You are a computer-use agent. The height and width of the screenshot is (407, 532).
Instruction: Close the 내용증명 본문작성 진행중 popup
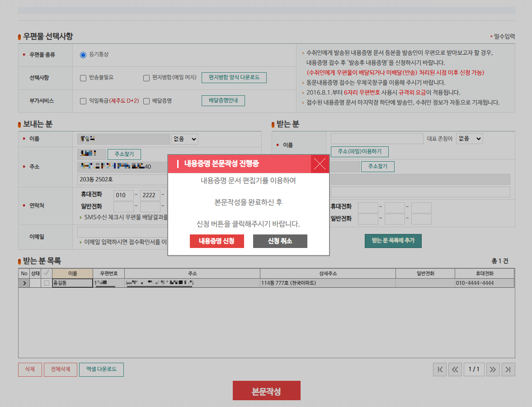[320, 164]
